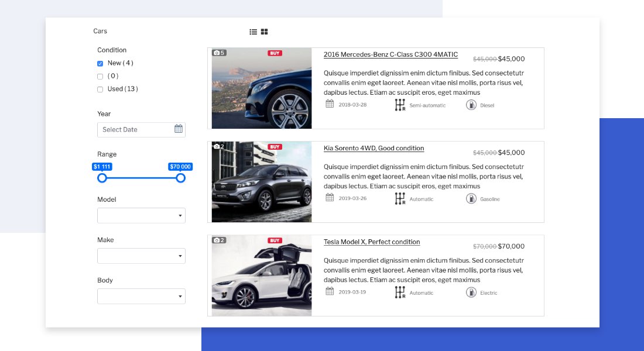Open the Make dropdown
Screen dimensions: 644x351
141,256
